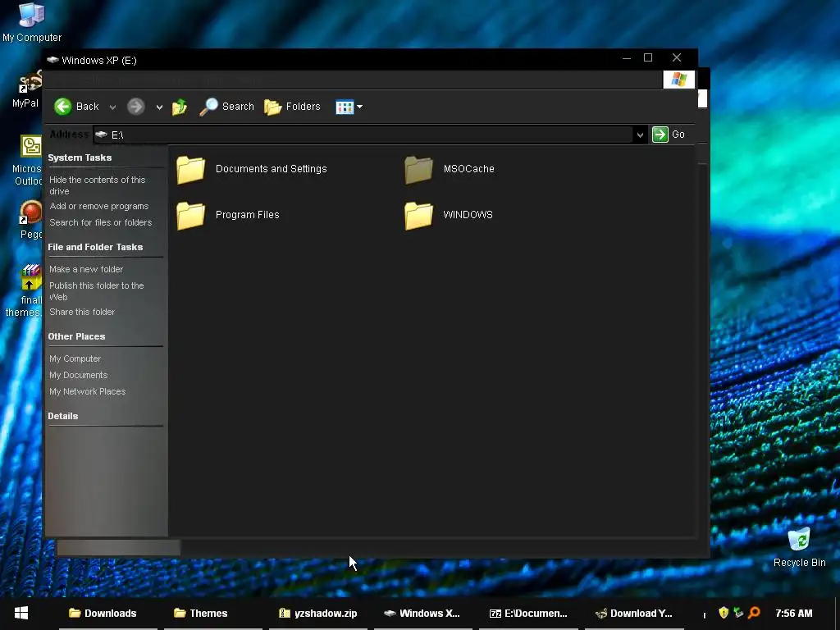Switch to Themes taskbar window
The image size is (840, 630).
213,614
